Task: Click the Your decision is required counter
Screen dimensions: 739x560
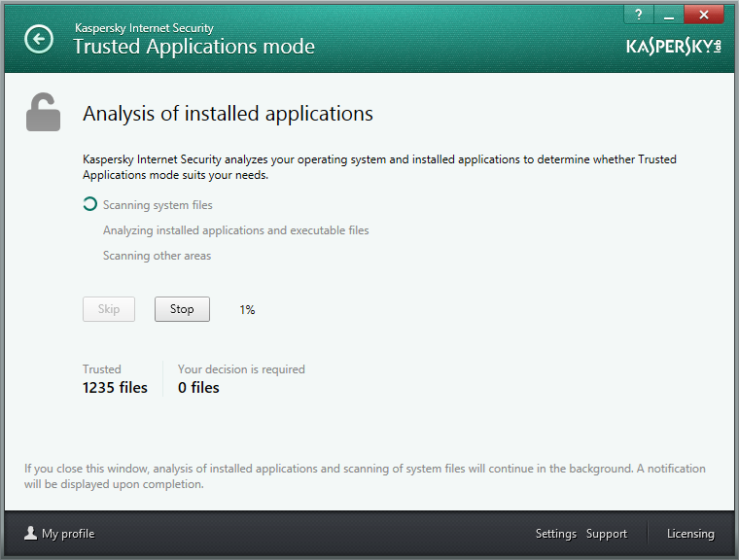Action: [241, 379]
